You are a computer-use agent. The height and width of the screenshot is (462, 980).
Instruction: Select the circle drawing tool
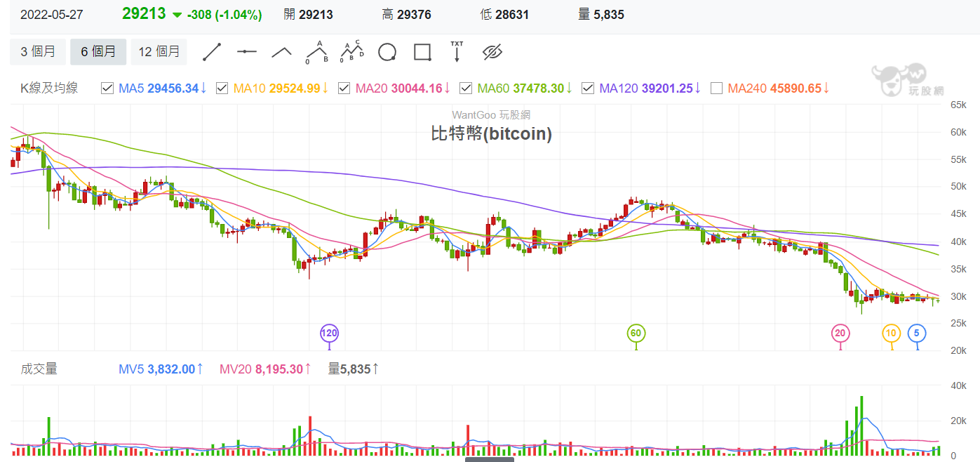click(387, 52)
